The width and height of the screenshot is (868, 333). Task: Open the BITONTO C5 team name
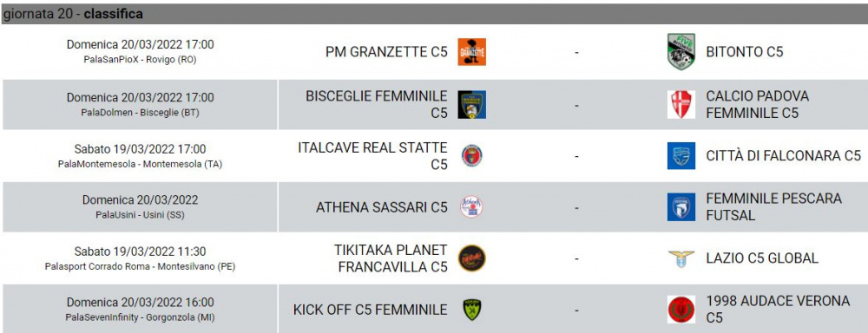745,52
